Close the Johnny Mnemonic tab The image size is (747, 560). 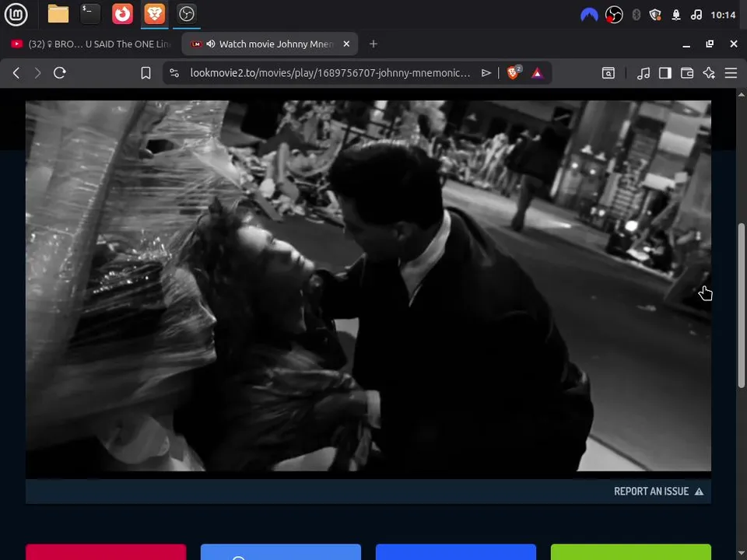[x=346, y=44]
